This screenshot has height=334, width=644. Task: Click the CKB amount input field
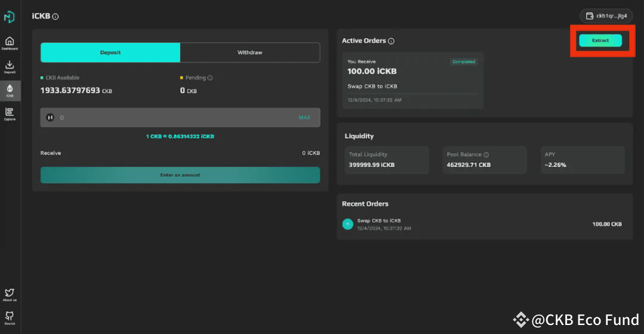pos(173,117)
